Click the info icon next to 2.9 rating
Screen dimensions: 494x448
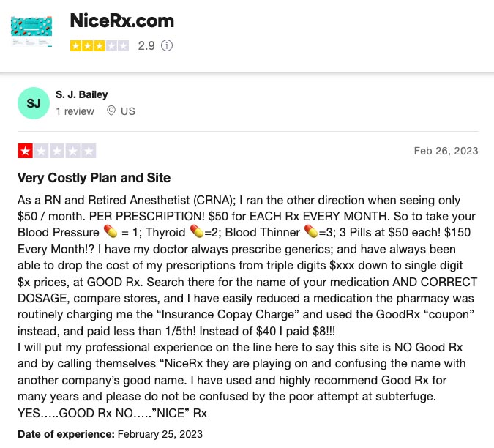click(x=167, y=45)
